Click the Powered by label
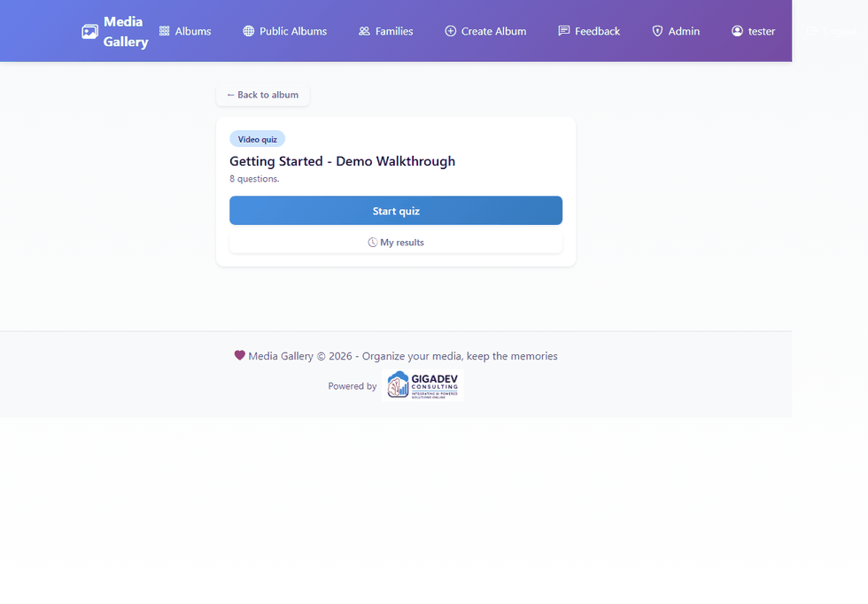Viewport: 868px width, 604px height. tap(353, 386)
